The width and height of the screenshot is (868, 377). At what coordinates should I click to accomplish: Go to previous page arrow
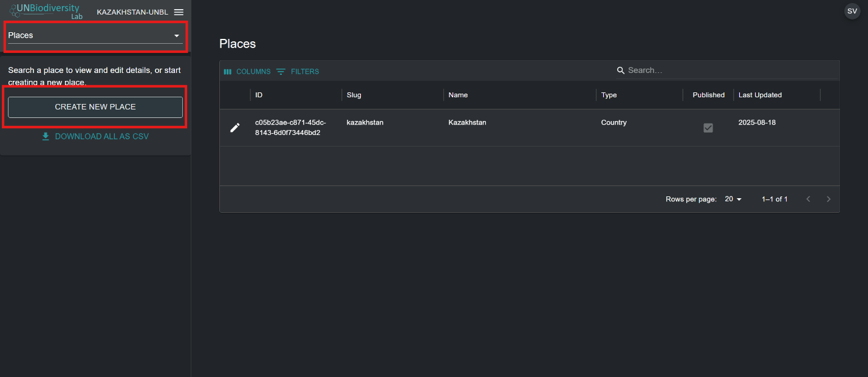click(808, 199)
